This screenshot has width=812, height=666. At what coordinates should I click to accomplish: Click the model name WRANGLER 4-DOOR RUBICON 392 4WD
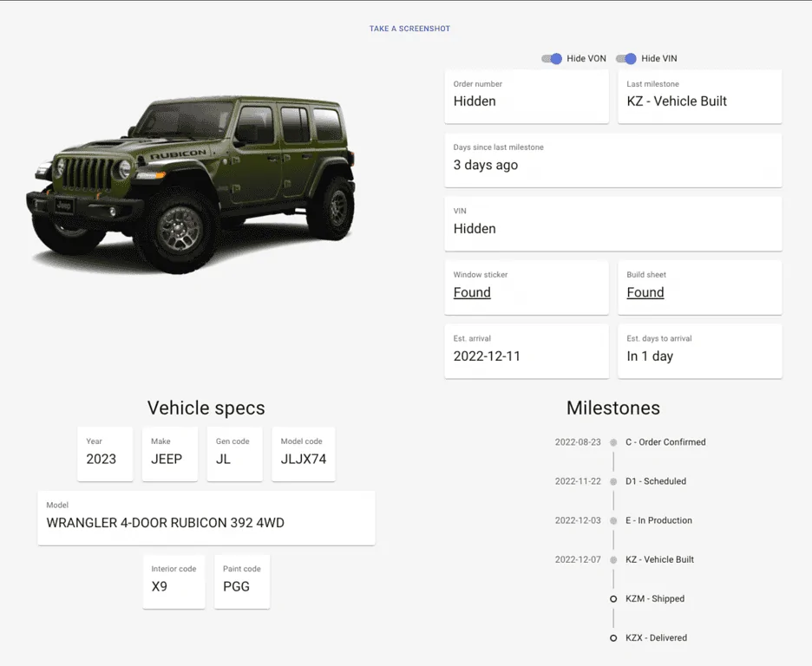[x=165, y=523]
